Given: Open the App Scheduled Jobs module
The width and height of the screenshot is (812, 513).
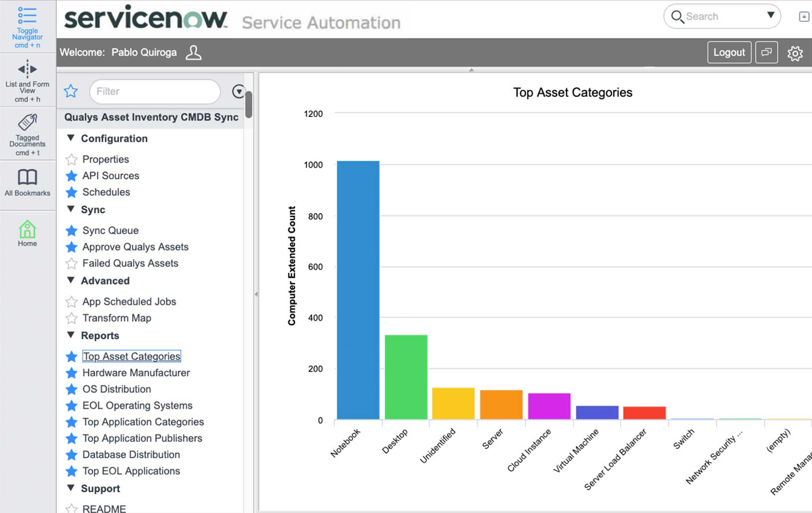Looking at the screenshot, I should coord(129,302).
